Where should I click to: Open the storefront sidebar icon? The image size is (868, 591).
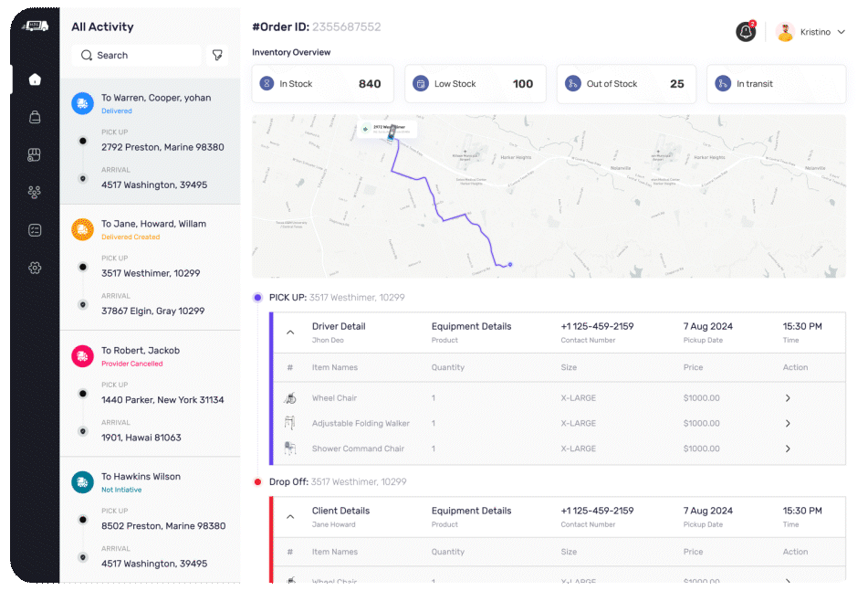click(35, 154)
